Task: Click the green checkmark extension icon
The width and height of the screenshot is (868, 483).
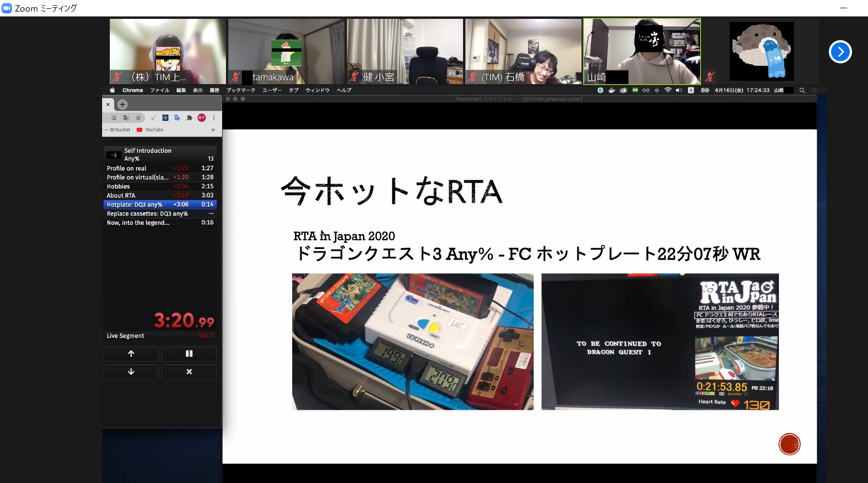Action: [x=153, y=117]
